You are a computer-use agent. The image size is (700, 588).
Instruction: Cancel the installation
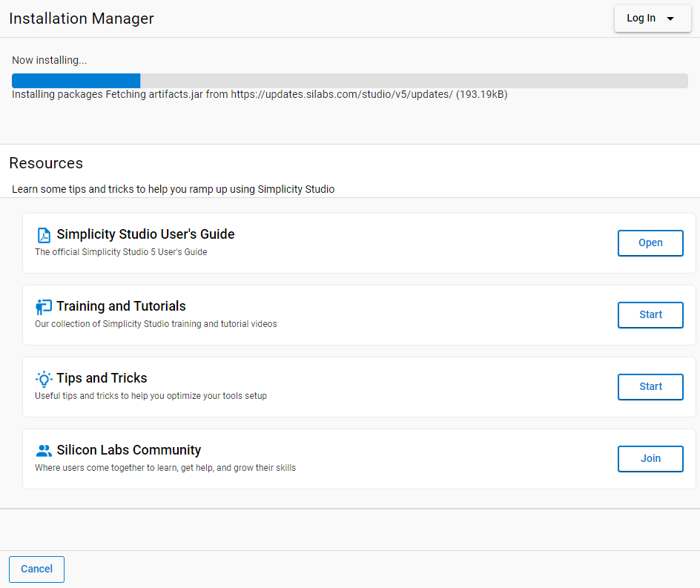pyautogui.click(x=36, y=569)
